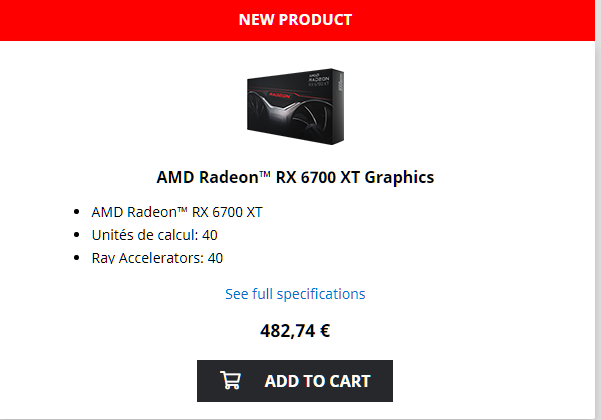Click the Ray Accelerators: 40 line
The height and width of the screenshot is (420, 601).
point(157,258)
